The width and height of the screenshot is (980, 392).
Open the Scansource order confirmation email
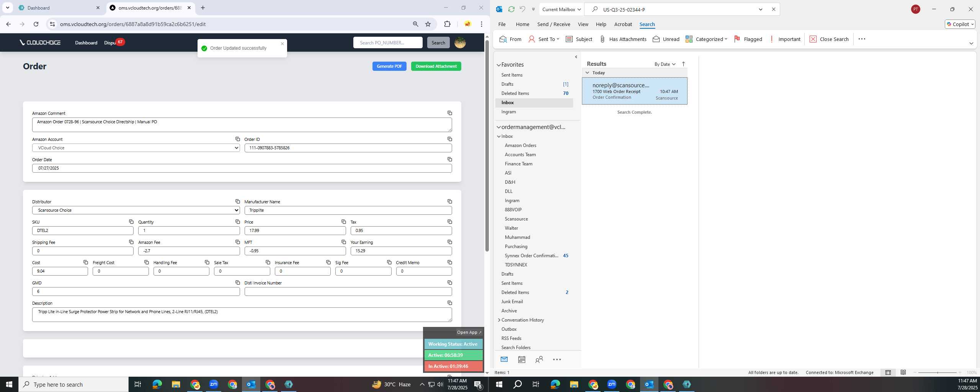635,91
